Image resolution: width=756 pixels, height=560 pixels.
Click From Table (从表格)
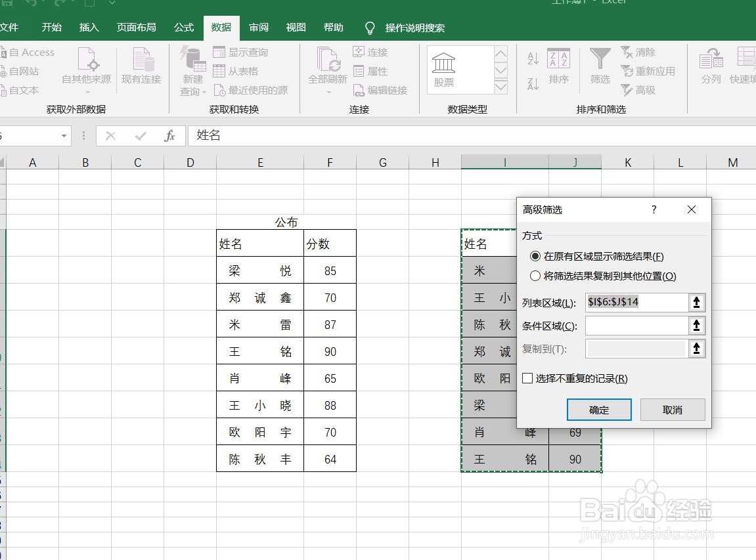[x=236, y=72]
